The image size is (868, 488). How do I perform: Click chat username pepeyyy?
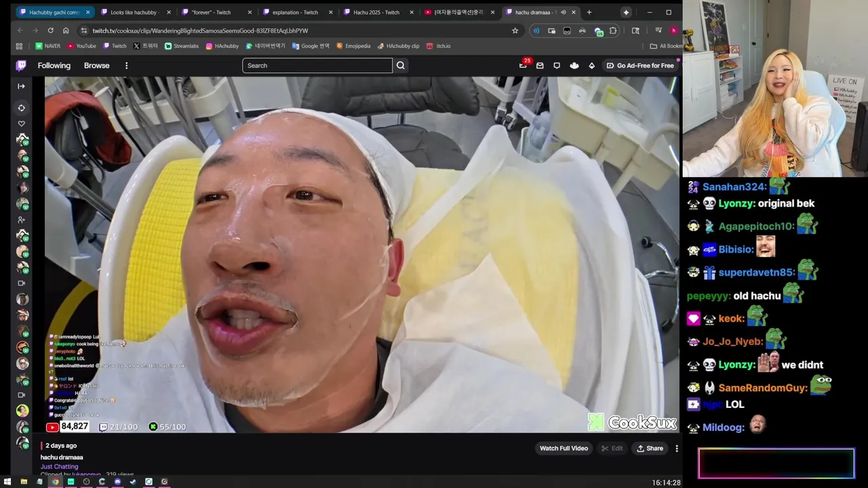coord(709,296)
